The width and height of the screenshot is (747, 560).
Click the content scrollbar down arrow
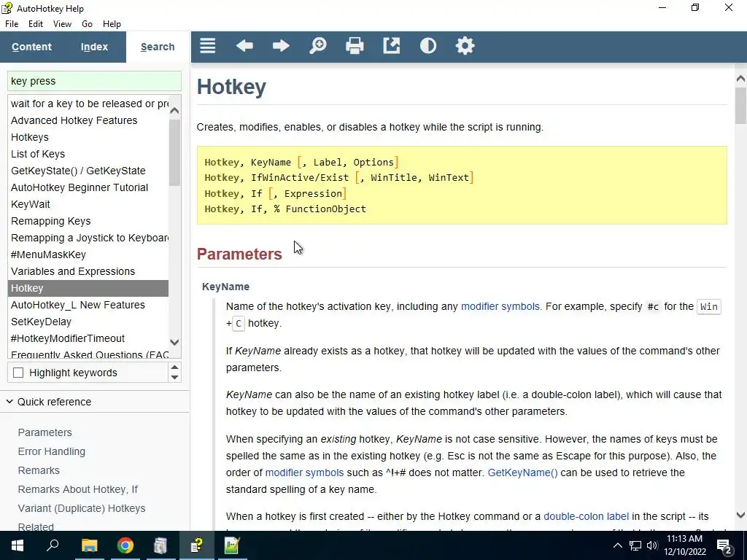(x=740, y=516)
